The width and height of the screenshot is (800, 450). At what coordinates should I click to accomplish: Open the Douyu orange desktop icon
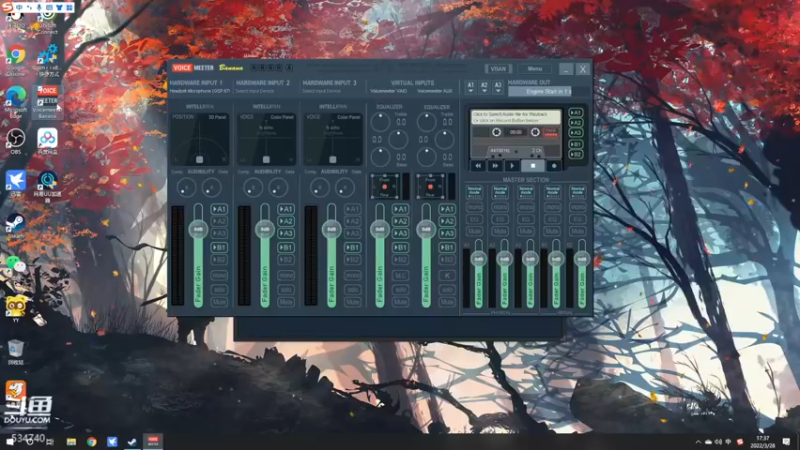coord(16,390)
